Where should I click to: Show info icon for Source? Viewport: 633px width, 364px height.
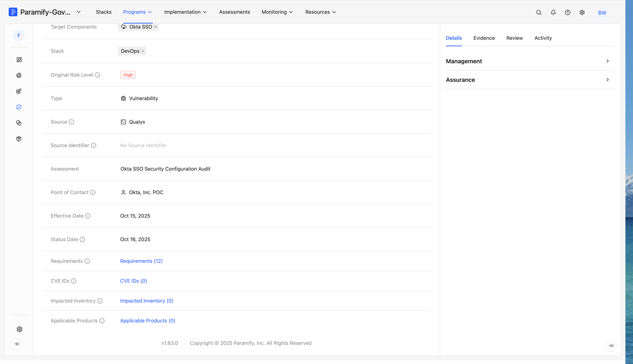click(71, 122)
